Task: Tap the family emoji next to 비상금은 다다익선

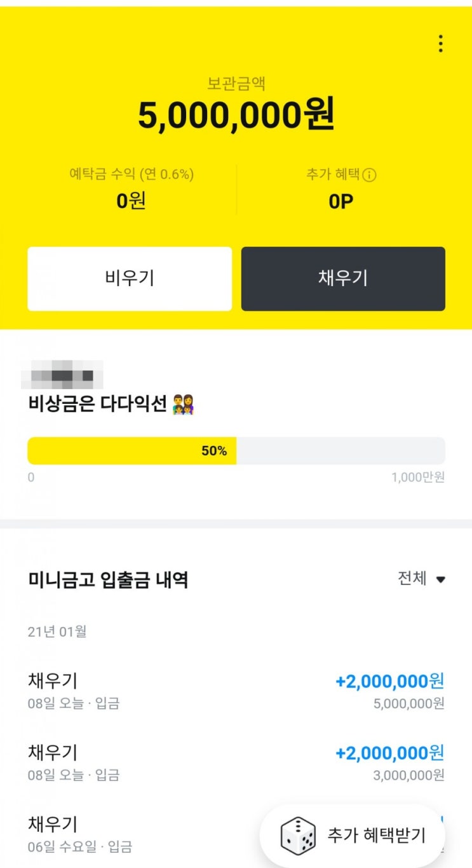Action: [x=183, y=404]
